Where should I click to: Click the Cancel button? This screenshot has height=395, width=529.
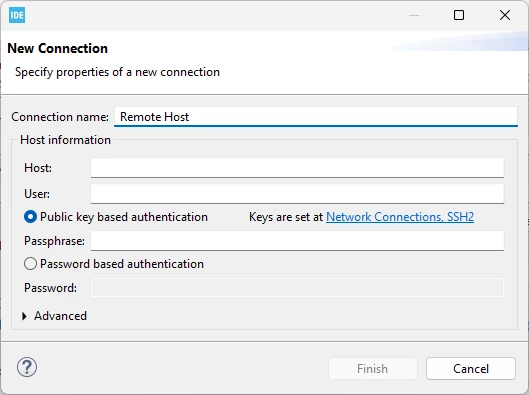click(x=471, y=369)
